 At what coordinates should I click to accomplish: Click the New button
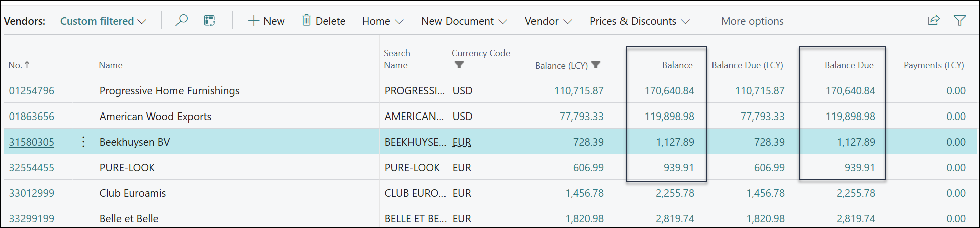pos(266,21)
